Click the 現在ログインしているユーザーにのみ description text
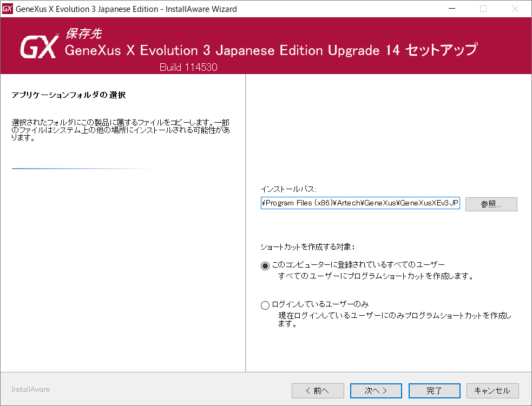 pyautogui.click(x=395, y=320)
